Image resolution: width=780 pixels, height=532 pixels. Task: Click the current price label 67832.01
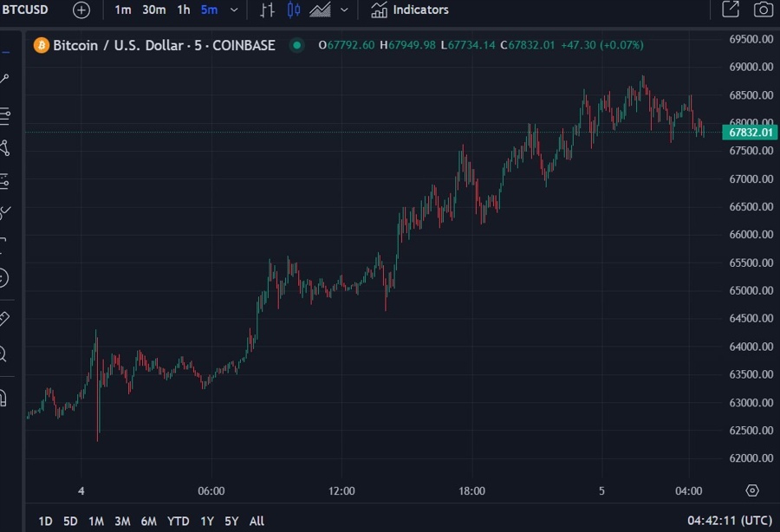750,133
